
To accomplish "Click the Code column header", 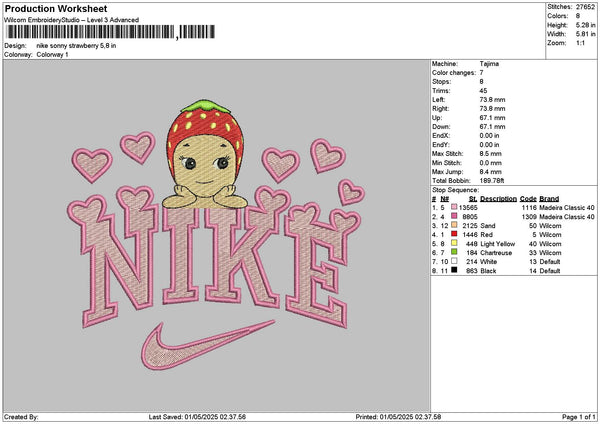I will 528,199.
